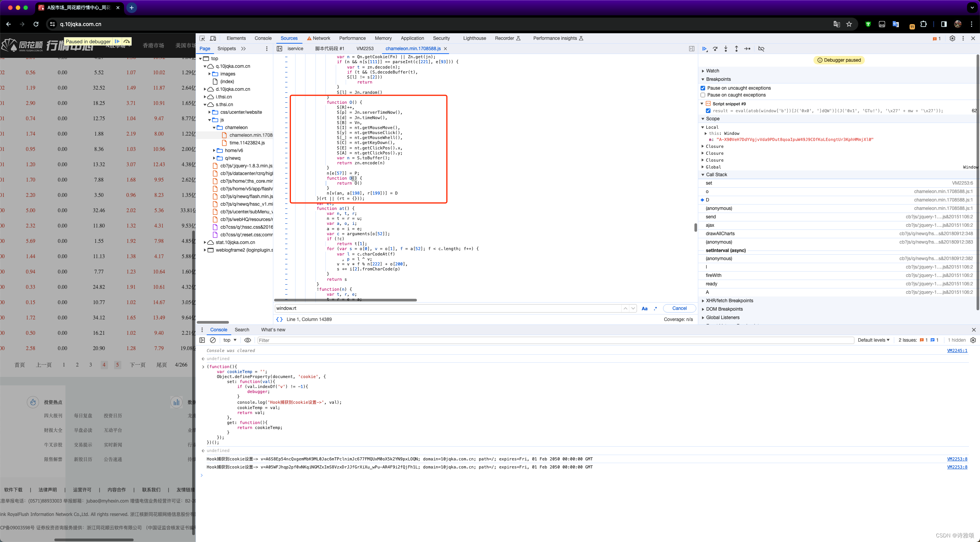This screenshot has height=542, width=980.
Task: Click the translate page icon
Action: click(837, 24)
